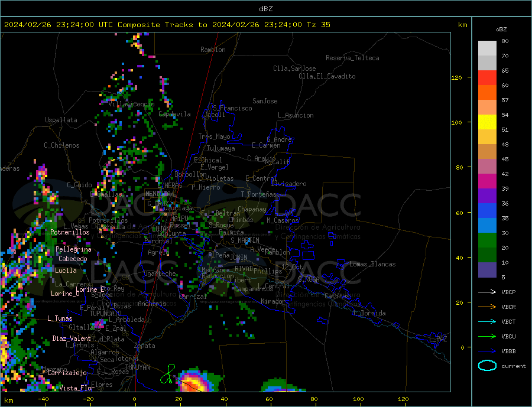Click the 'TUPUNGATO' place label

click(106, 314)
